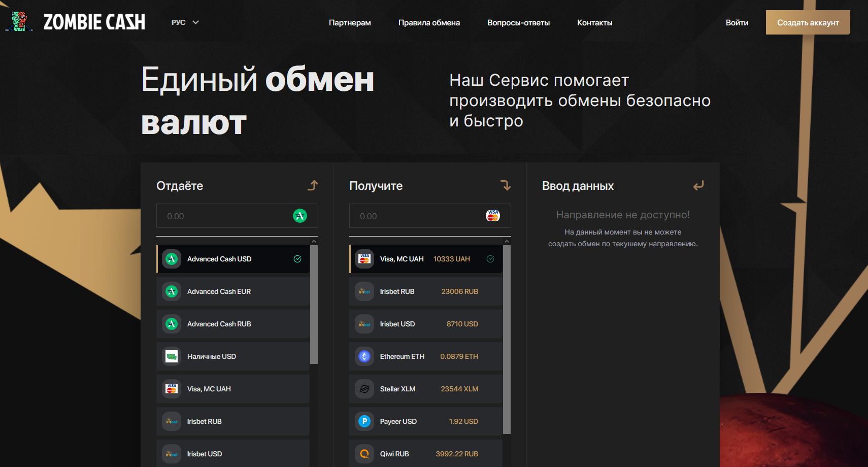Click the Получите amount input field
Screen dimensions: 868x467
coord(430,216)
